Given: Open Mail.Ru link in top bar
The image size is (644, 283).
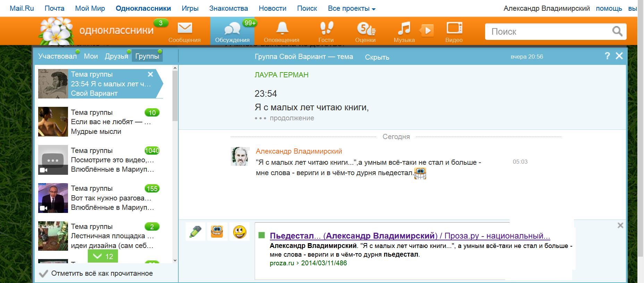Looking at the screenshot, I should tap(22, 8).
